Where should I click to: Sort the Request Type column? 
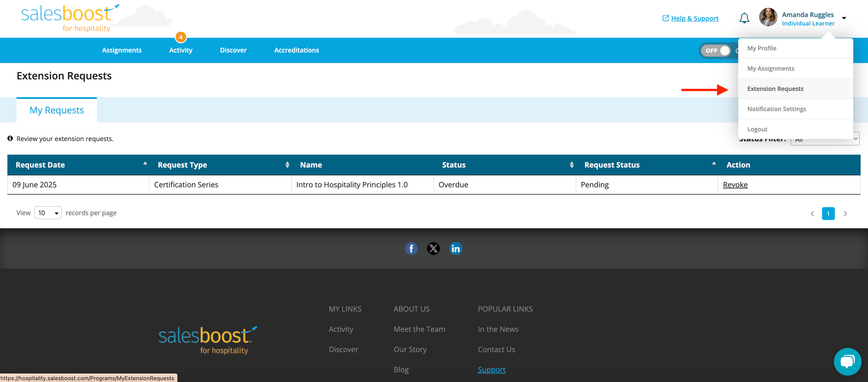point(287,165)
